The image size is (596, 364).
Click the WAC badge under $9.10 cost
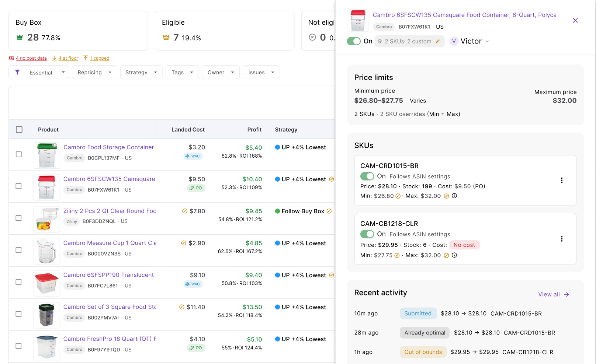[x=193, y=284]
